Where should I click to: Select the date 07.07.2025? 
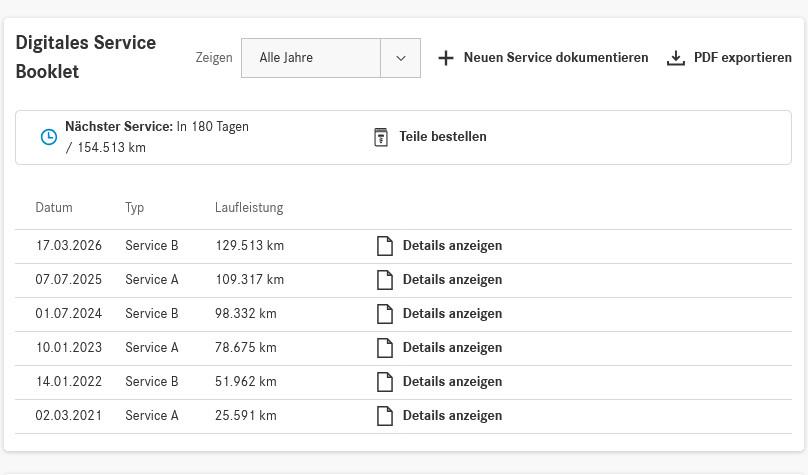(x=69, y=280)
